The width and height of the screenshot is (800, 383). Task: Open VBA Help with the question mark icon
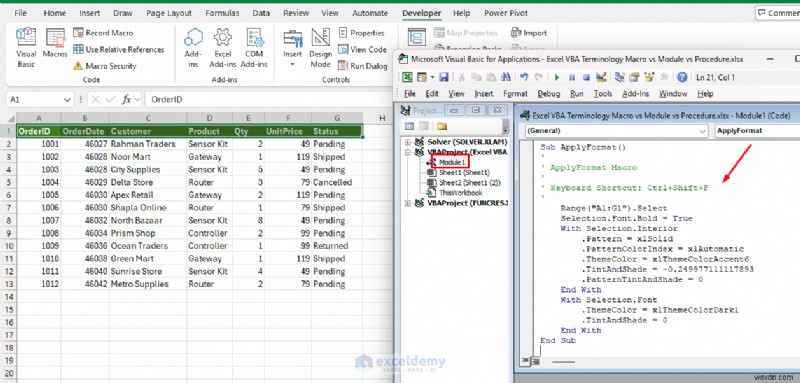point(682,78)
